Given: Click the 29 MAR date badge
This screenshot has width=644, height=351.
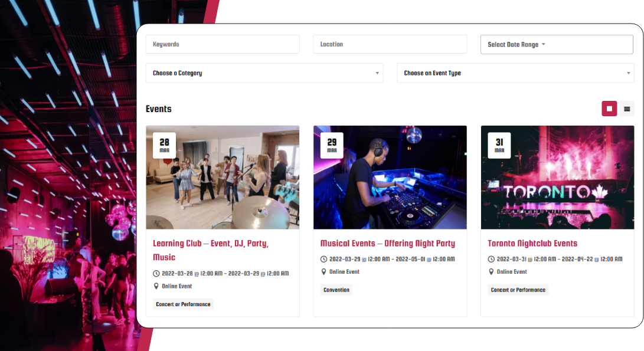Looking at the screenshot, I should [x=332, y=145].
